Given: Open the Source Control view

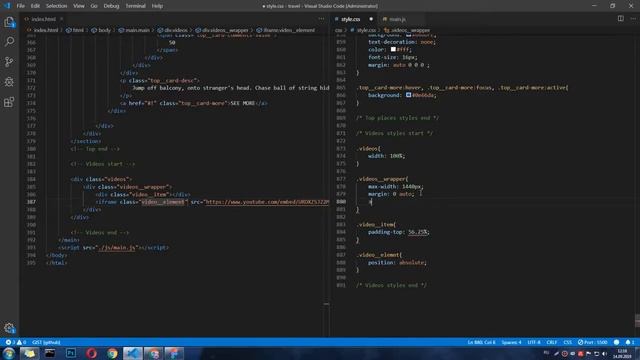Looking at the screenshot, I should [x=9, y=62].
